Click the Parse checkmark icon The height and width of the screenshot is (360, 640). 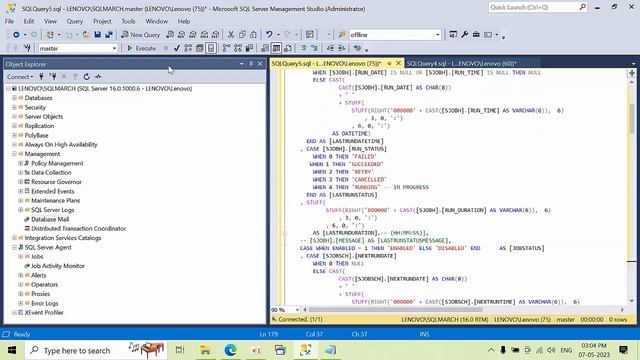(177, 48)
